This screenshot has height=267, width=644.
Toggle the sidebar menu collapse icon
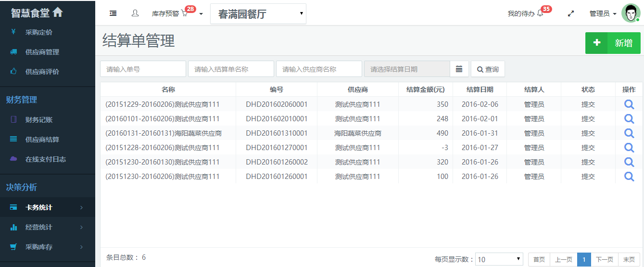[x=113, y=13]
